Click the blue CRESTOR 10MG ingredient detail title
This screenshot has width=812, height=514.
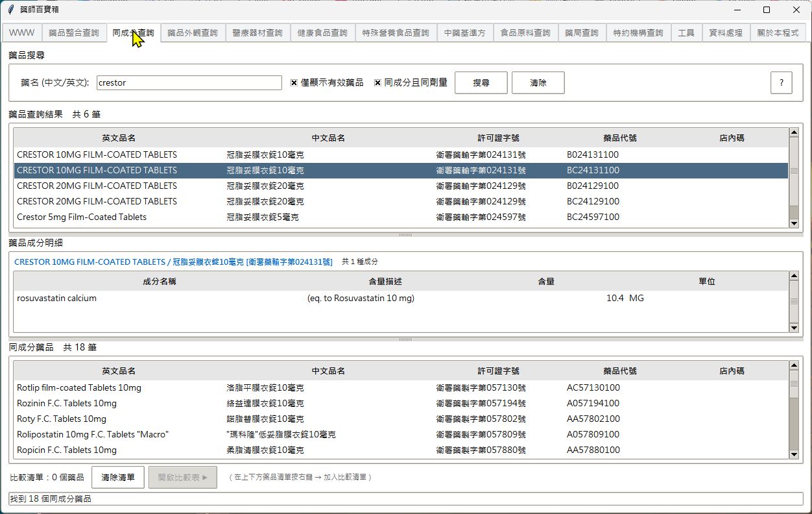point(173,262)
